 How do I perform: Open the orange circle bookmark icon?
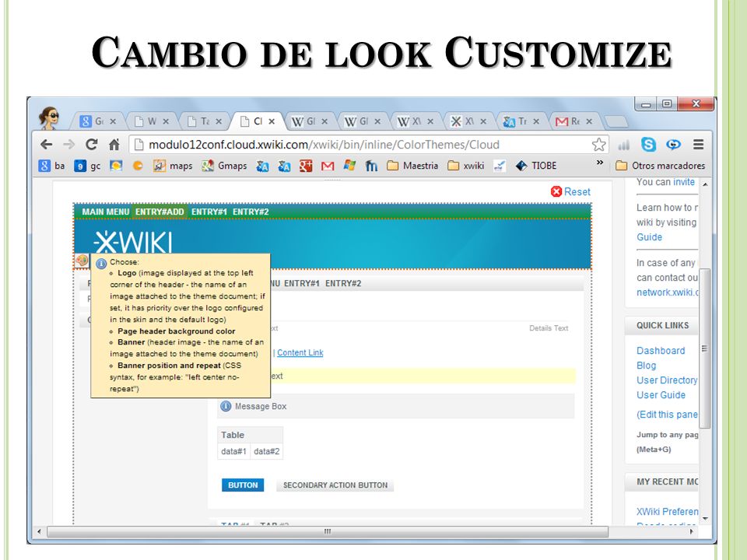[138, 166]
